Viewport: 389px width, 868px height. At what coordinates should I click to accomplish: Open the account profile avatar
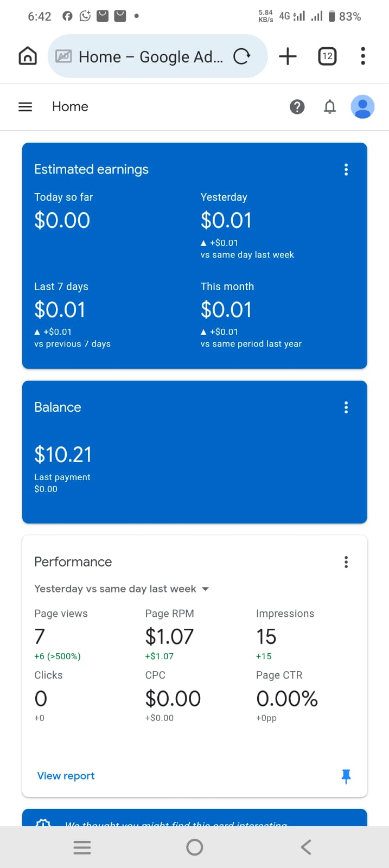coord(362,107)
